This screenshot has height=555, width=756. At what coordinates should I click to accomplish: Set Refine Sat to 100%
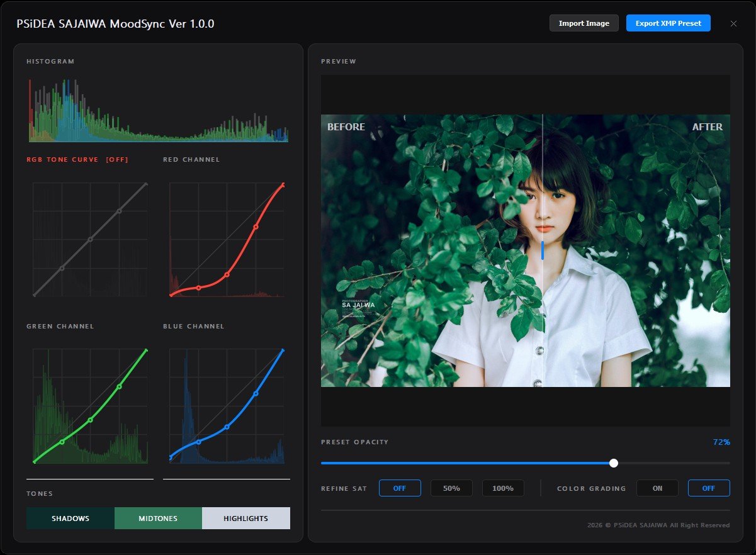(x=503, y=488)
